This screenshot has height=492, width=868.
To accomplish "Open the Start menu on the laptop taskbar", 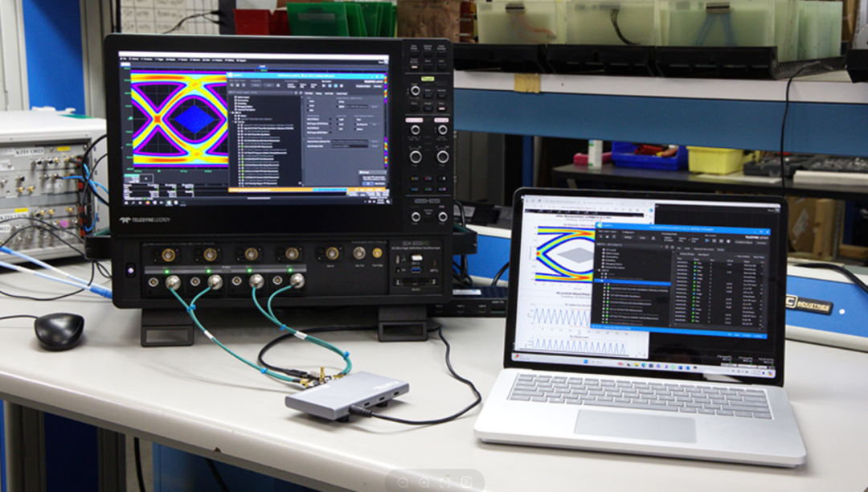I will click(x=586, y=362).
